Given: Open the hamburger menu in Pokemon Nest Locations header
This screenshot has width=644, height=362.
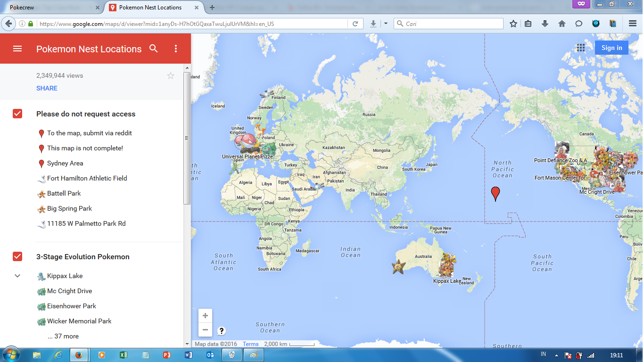Looking at the screenshot, I should 17,49.
